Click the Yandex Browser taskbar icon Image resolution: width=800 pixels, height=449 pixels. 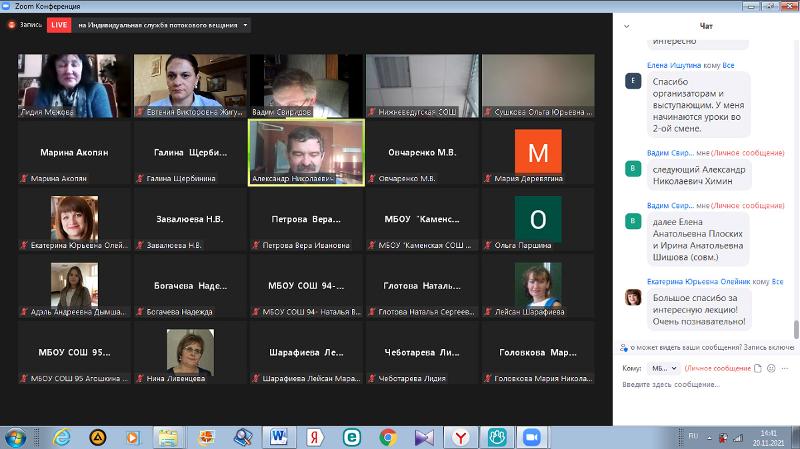[459, 437]
